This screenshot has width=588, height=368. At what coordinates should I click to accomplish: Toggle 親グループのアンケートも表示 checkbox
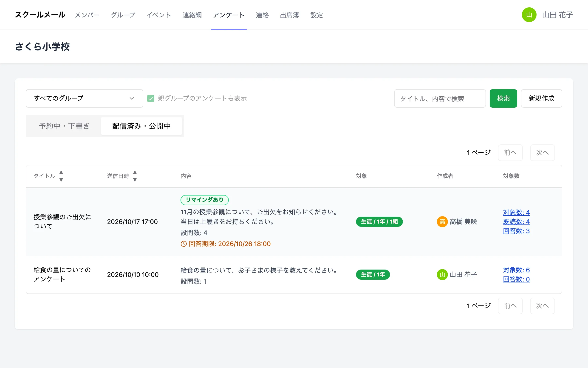151,98
